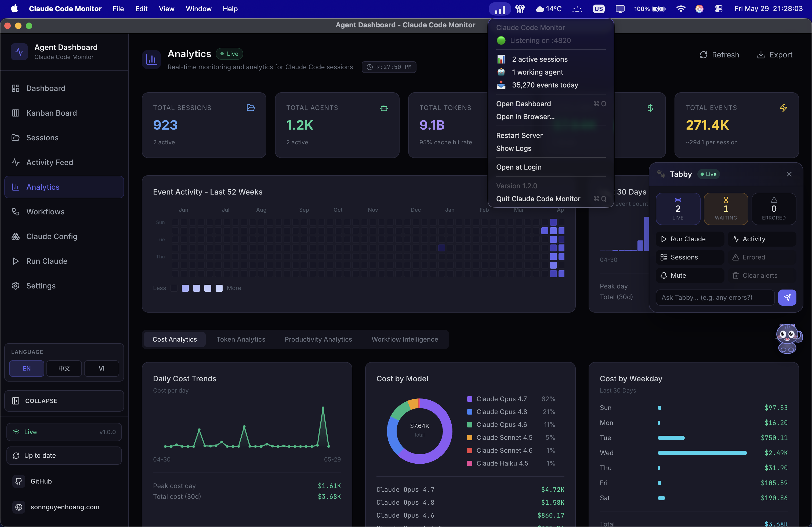This screenshot has width=812, height=527.
Task: Click the Total Agents robot icon
Action: pyautogui.click(x=384, y=108)
